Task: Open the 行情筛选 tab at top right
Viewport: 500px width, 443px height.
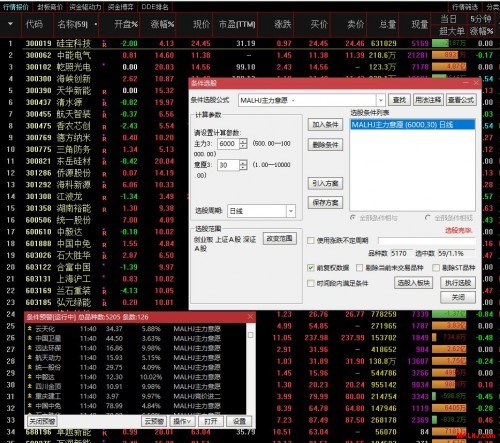Action: [x=465, y=7]
